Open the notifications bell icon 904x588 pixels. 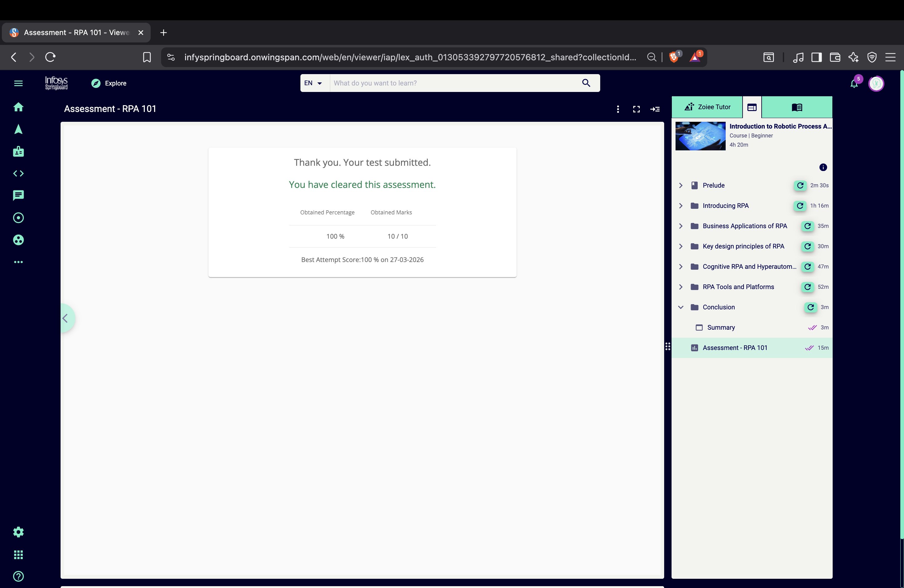pos(854,84)
